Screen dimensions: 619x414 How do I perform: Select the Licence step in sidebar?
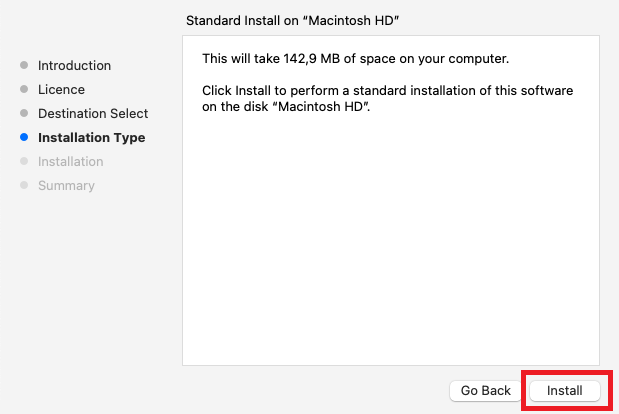tap(61, 90)
